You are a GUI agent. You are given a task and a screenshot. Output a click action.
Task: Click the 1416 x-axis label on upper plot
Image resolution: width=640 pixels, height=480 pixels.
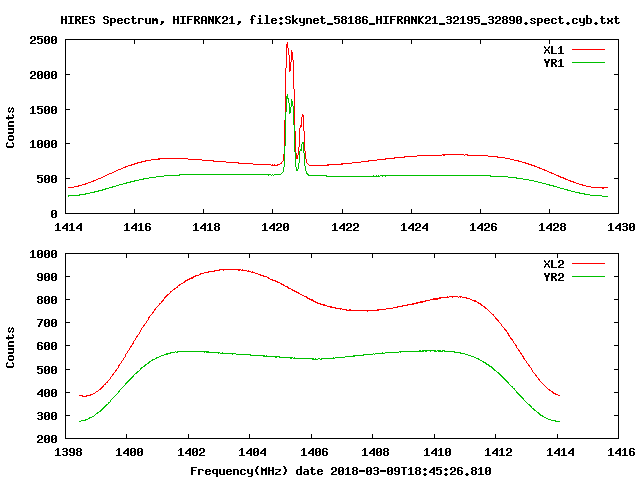tap(137, 227)
